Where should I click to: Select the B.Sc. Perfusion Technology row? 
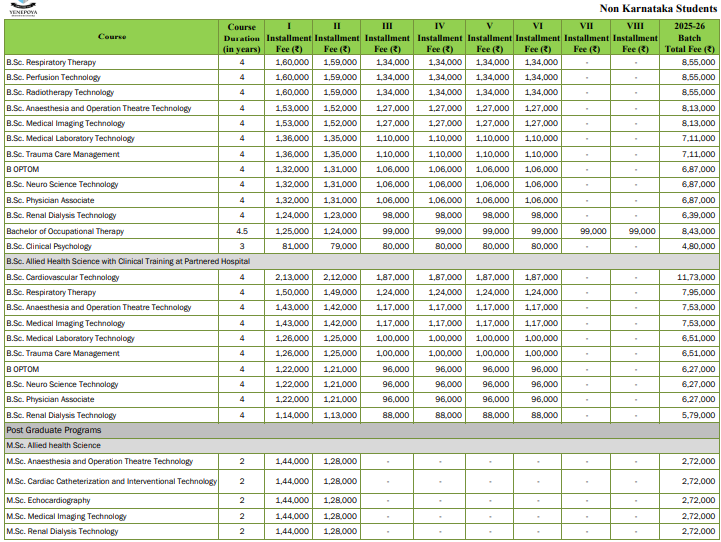click(53, 77)
